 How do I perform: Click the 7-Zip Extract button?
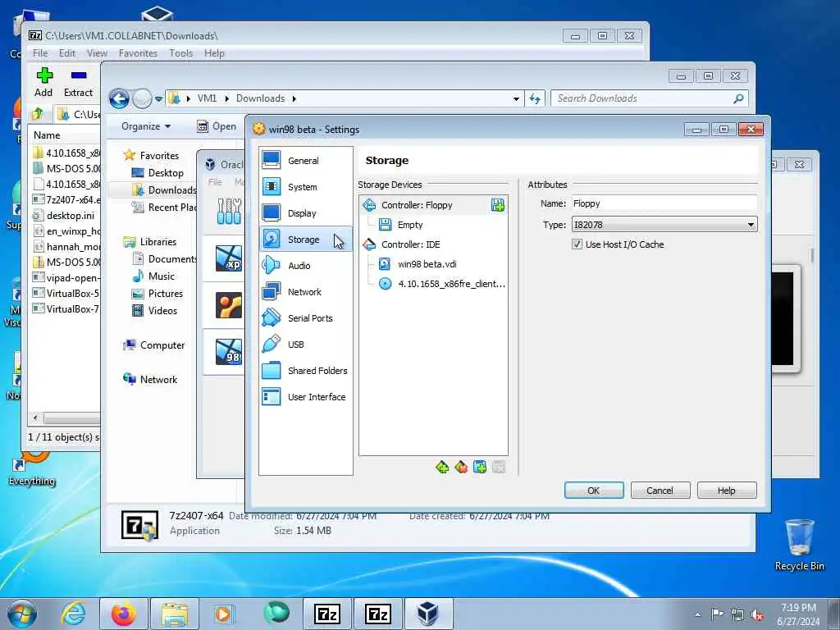(78, 83)
